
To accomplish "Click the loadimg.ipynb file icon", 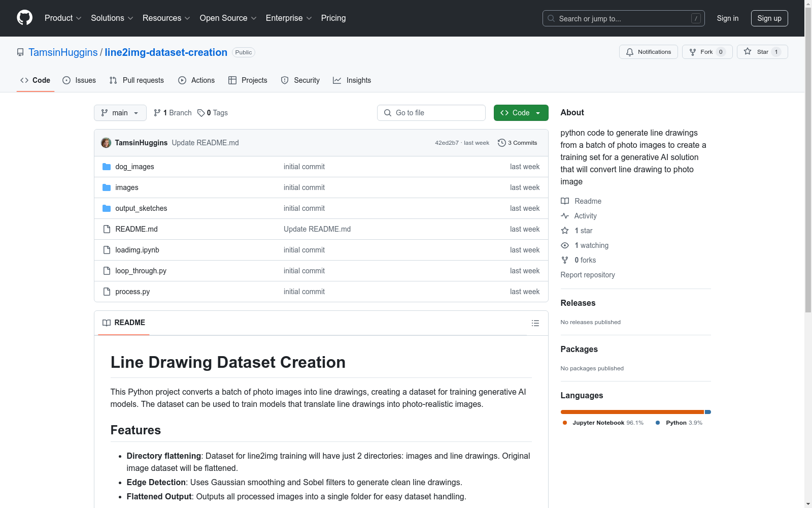I will point(107,250).
